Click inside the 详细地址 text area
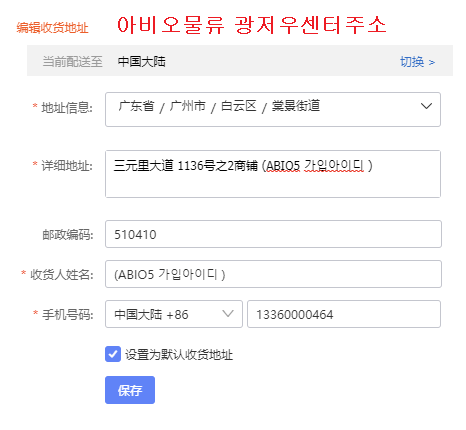 273,174
